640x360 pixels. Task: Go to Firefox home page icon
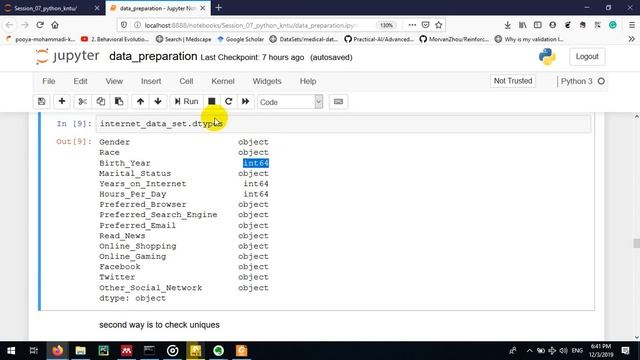pyautogui.click(x=55, y=25)
